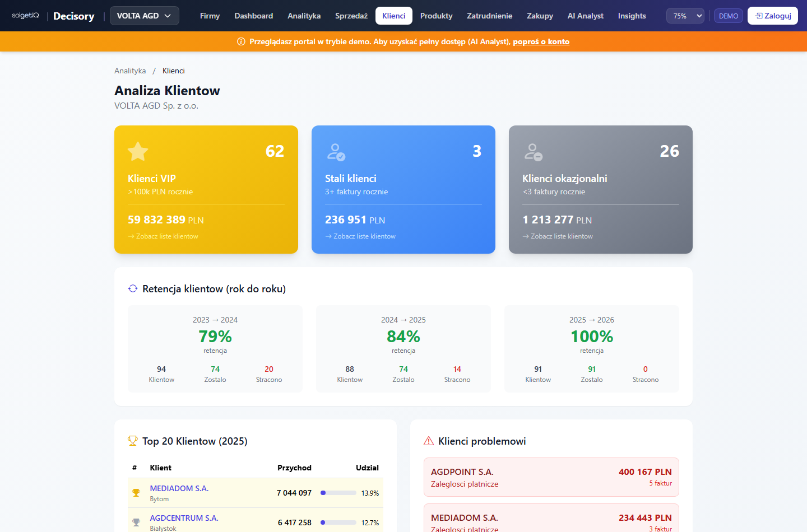This screenshot has width=807, height=532.
Task: Open okazjonalni 'Zobacz liste klientow' link
Action: pyautogui.click(x=558, y=236)
